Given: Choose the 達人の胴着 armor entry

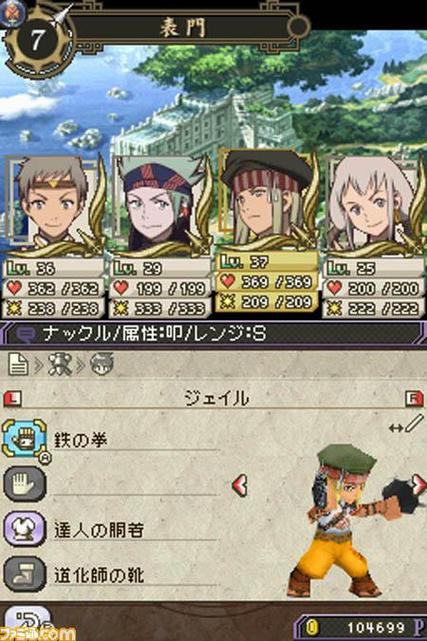Looking at the screenshot, I should point(99,530).
